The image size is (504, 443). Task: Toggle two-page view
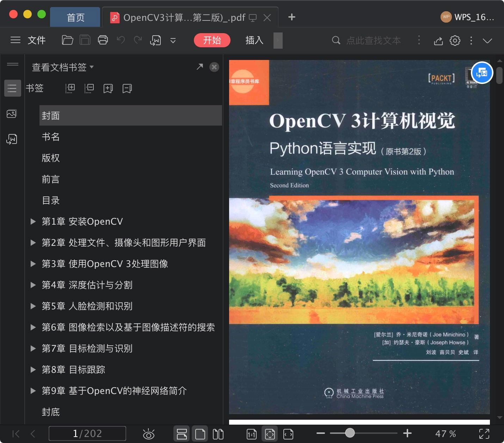[x=218, y=434]
